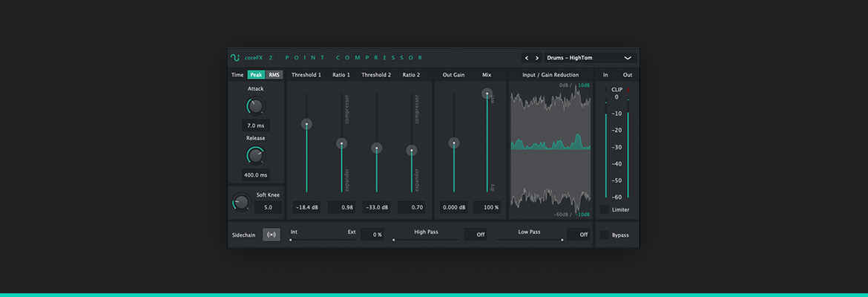The width and height of the screenshot is (868, 297).
Task: Click the Threshold 1 slider handle
Action: [x=306, y=124]
